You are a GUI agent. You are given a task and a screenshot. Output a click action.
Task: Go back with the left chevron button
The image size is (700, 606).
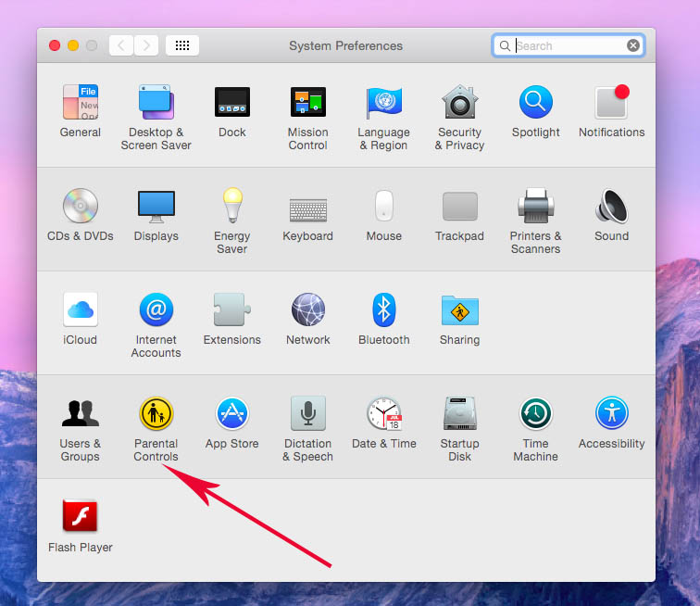(x=121, y=45)
